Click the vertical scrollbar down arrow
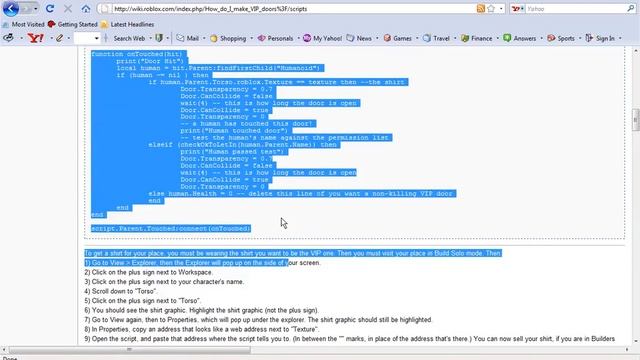This screenshot has height=360, width=640. tap(636, 341)
